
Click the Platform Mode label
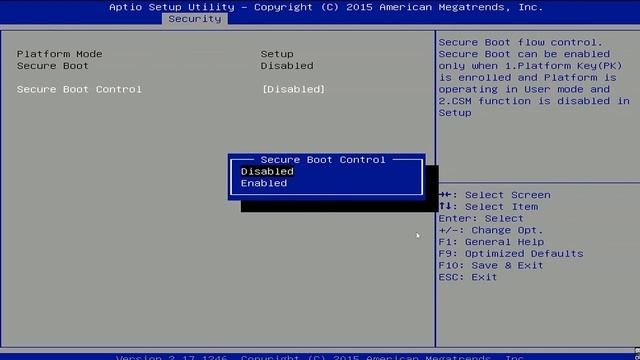click(60, 54)
